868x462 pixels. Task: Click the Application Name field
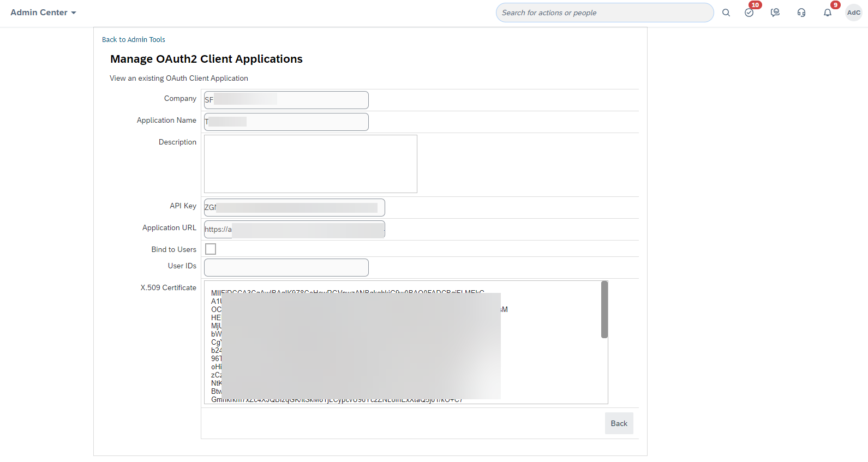(286, 122)
